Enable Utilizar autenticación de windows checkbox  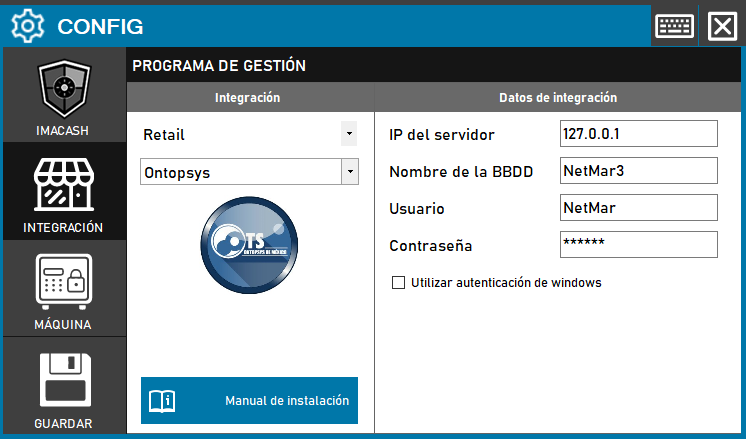399,283
